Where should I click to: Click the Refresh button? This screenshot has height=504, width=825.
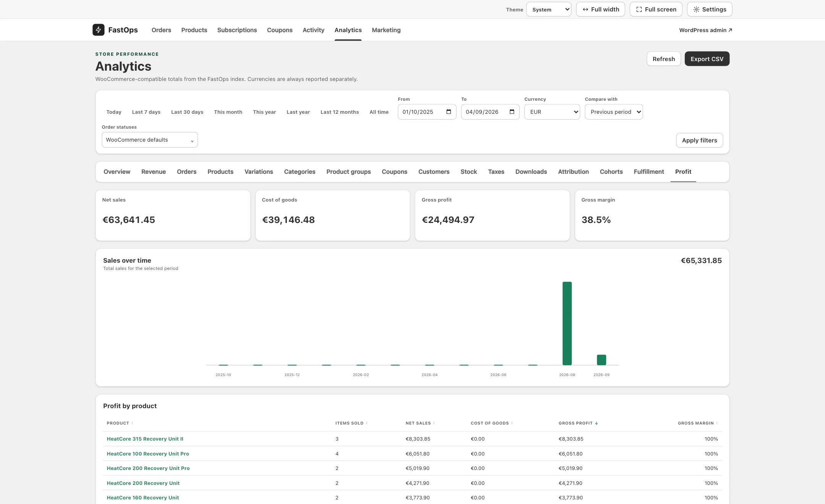coord(664,59)
